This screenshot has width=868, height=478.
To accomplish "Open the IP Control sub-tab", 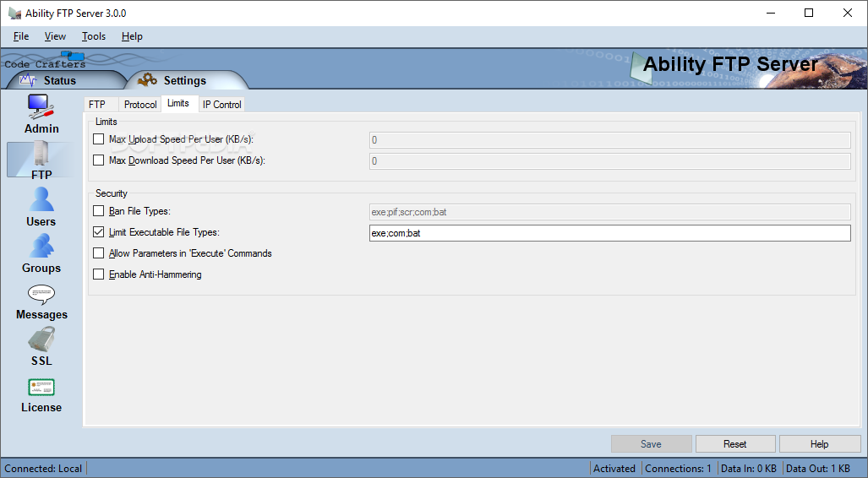I will tap(222, 104).
